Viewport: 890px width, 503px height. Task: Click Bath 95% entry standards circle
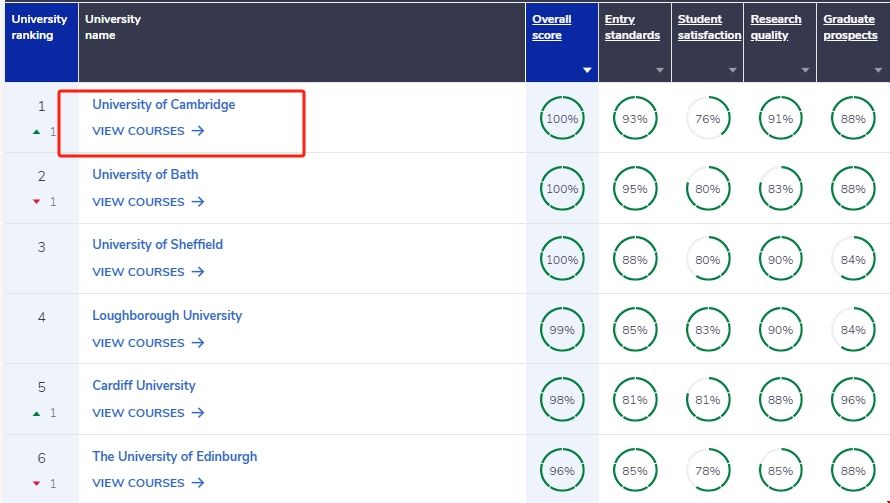635,189
